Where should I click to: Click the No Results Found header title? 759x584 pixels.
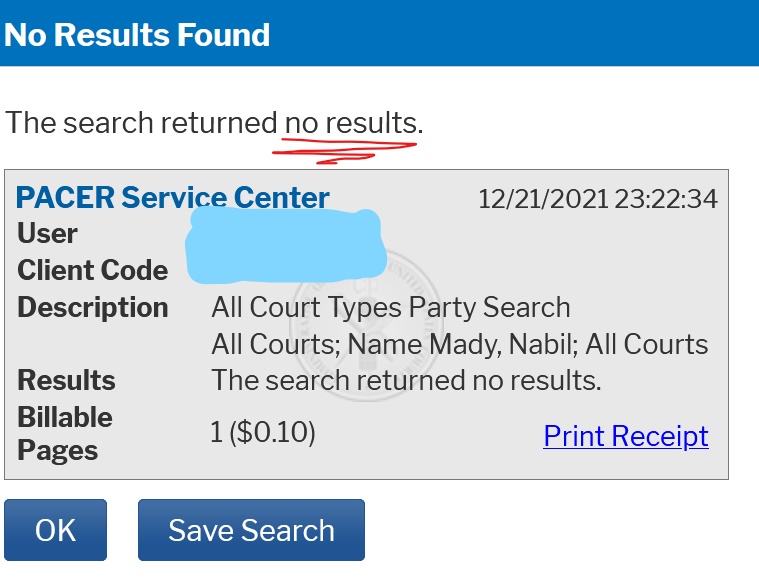(137, 35)
